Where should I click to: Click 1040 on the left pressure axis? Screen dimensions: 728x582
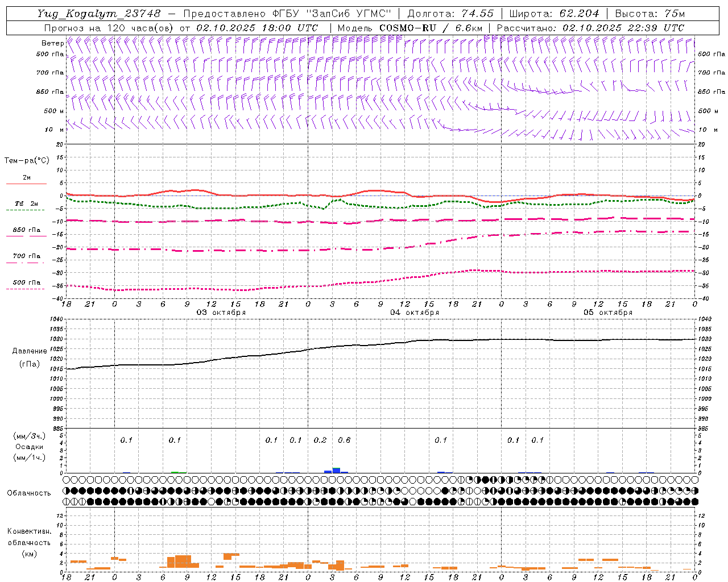[x=57, y=319]
